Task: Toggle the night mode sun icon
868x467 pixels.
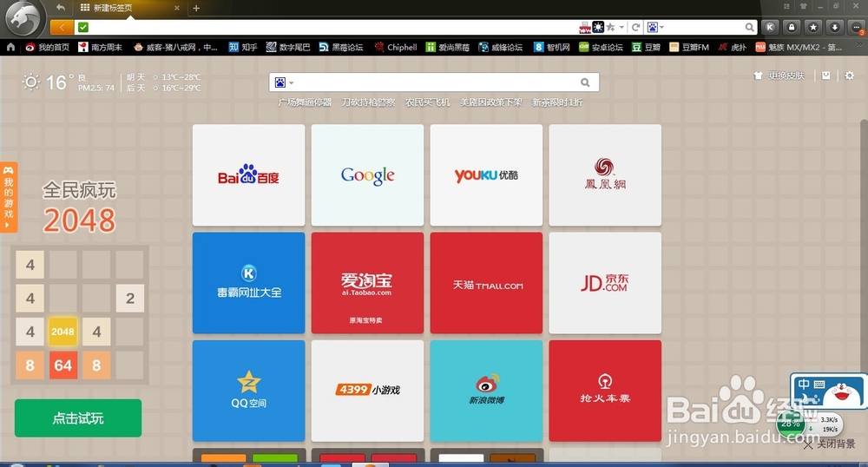Action: tap(598, 27)
